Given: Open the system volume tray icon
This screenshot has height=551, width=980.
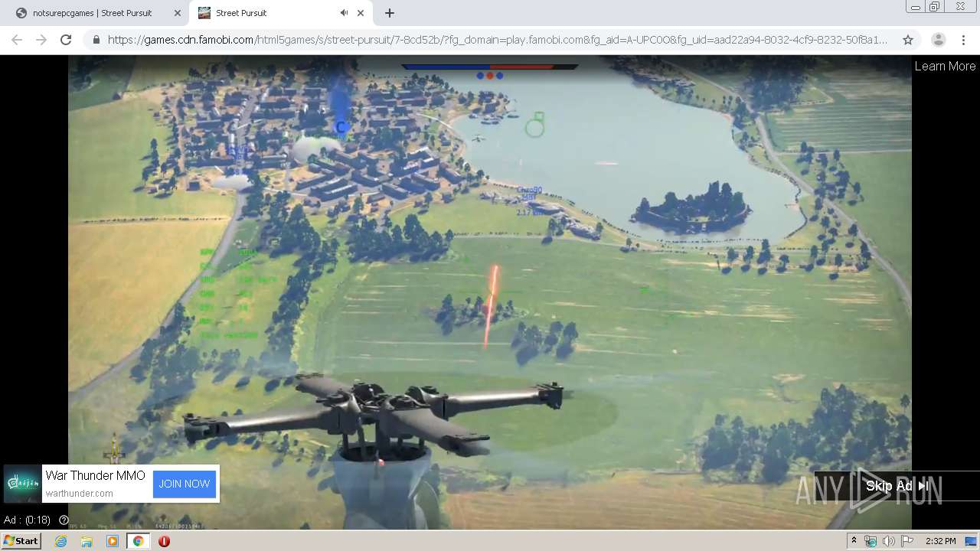Looking at the screenshot, I should tap(888, 541).
